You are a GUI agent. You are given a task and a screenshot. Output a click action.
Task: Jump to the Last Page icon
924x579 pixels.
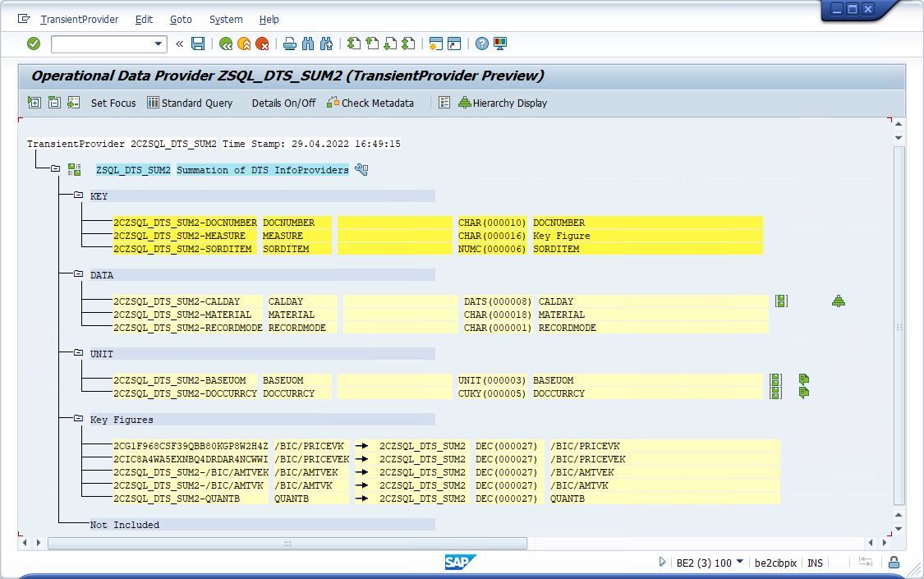(x=408, y=44)
